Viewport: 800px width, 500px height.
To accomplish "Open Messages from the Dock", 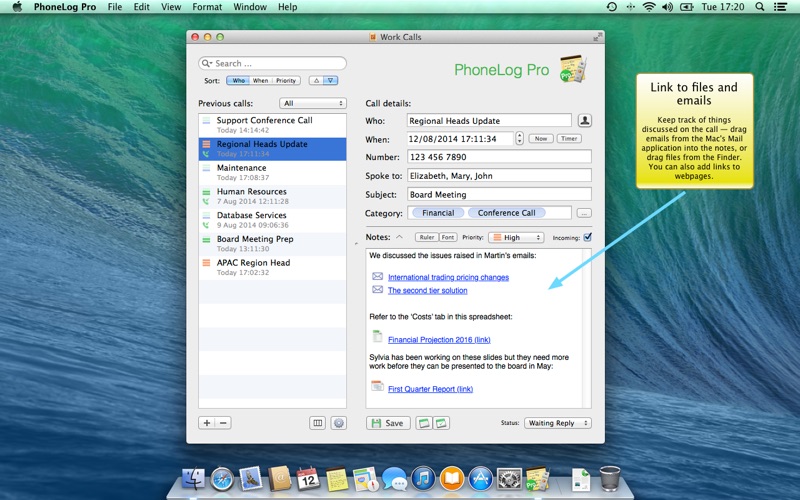I will click(x=394, y=479).
